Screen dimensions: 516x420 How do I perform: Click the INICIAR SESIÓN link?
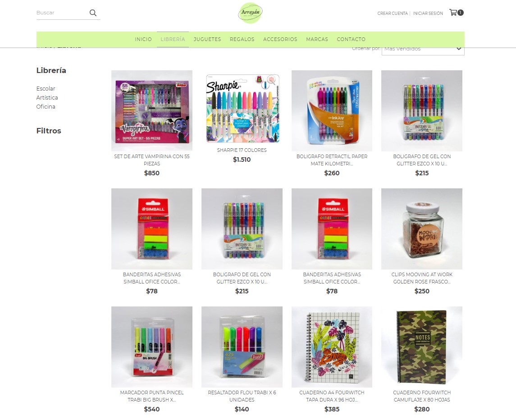pyautogui.click(x=428, y=14)
